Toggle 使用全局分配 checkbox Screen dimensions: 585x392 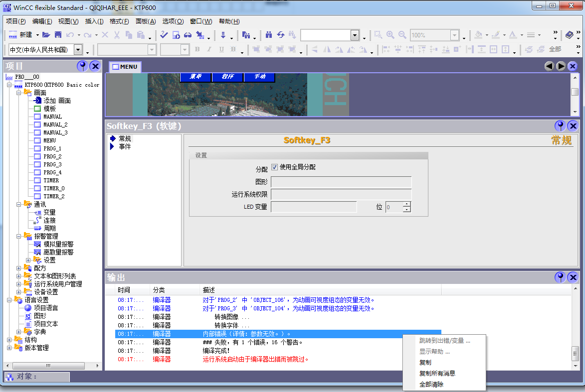pyautogui.click(x=275, y=167)
